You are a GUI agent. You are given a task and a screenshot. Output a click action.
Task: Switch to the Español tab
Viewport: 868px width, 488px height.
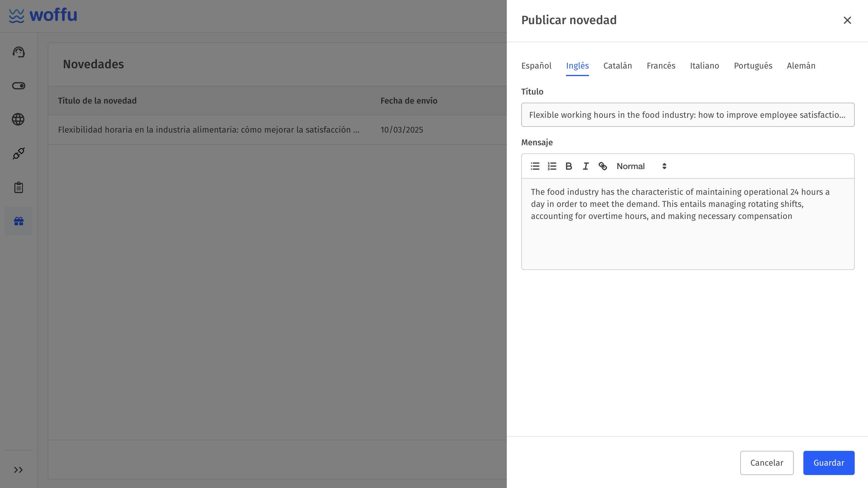[536, 66]
